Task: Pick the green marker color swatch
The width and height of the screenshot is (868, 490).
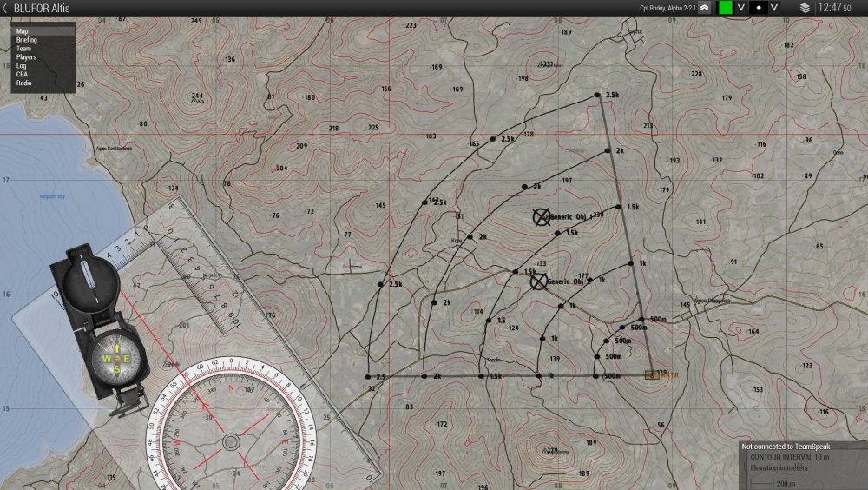Action: pos(726,8)
